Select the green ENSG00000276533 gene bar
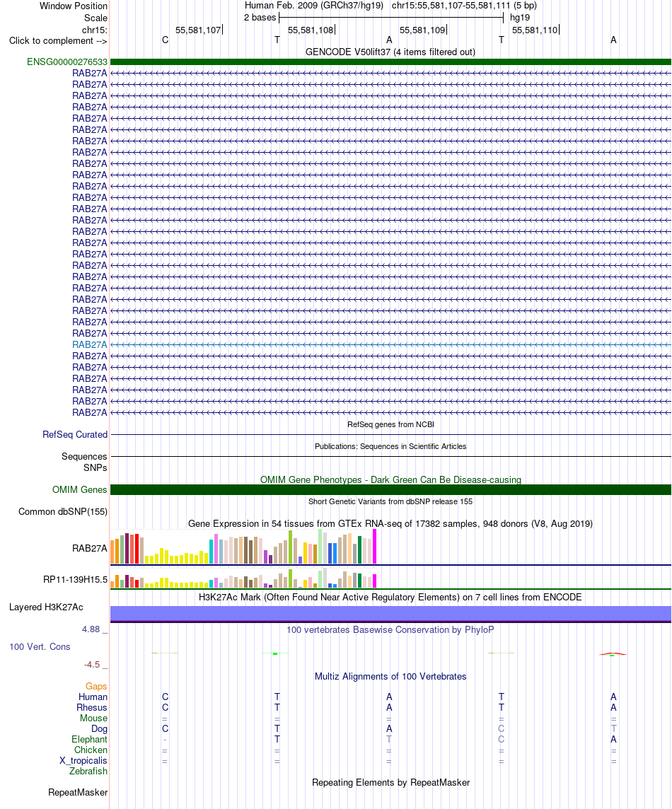Viewport: 672px width, 809px height. [x=390, y=62]
